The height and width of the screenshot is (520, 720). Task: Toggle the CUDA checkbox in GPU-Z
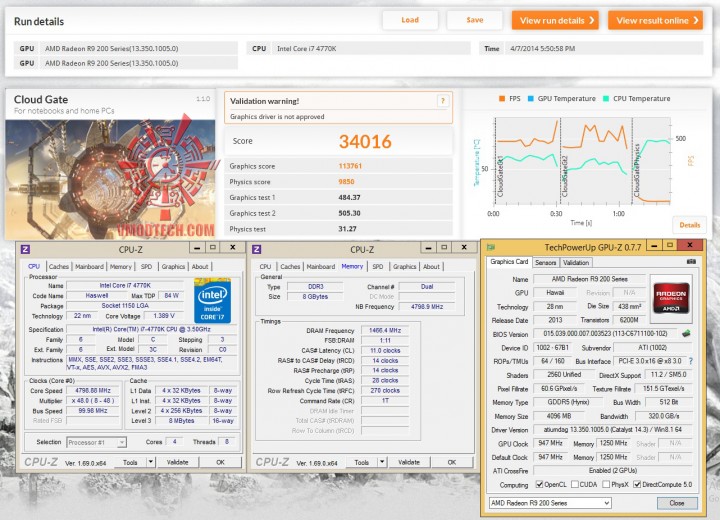click(575, 484)
